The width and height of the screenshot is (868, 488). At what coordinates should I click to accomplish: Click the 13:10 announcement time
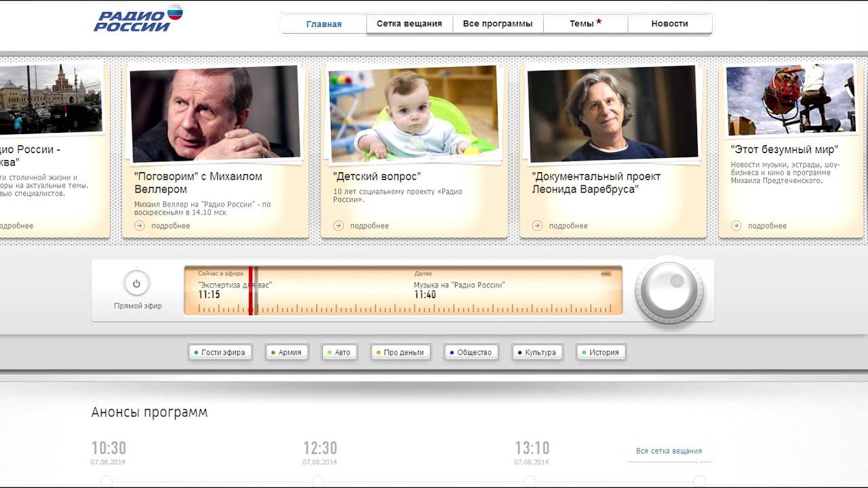click(532, 448)
